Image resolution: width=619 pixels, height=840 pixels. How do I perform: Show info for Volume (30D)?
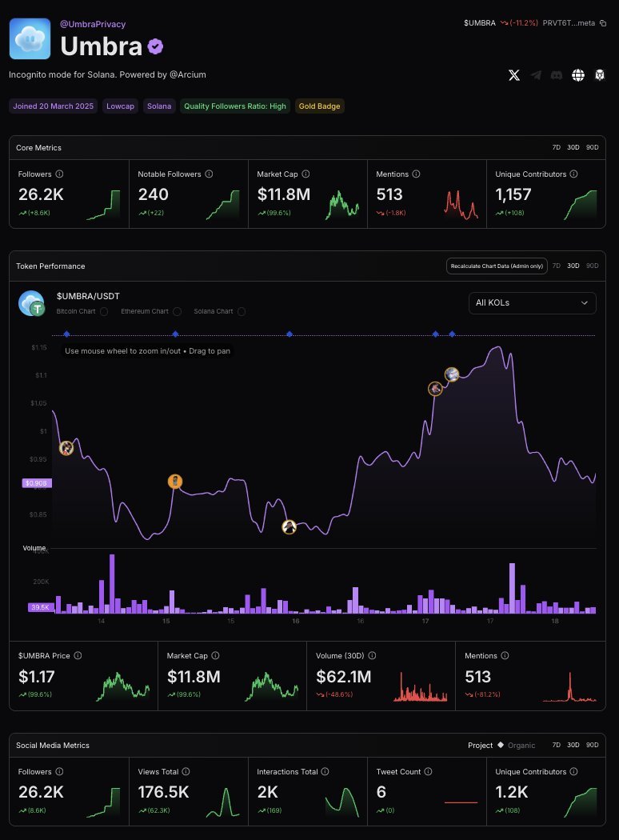click(372, 656)
